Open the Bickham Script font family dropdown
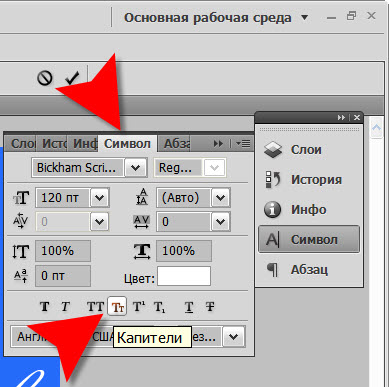389x387 pixels. [x=136, y=168]
